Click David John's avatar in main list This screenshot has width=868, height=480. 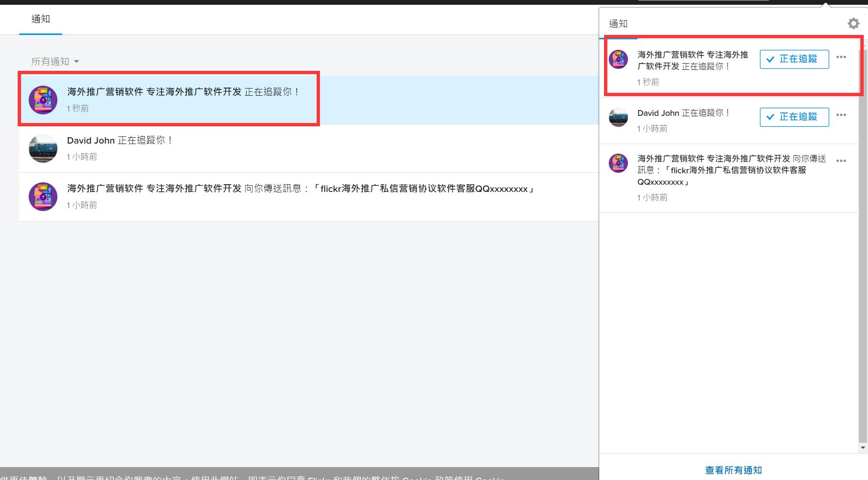coord(43,148)
